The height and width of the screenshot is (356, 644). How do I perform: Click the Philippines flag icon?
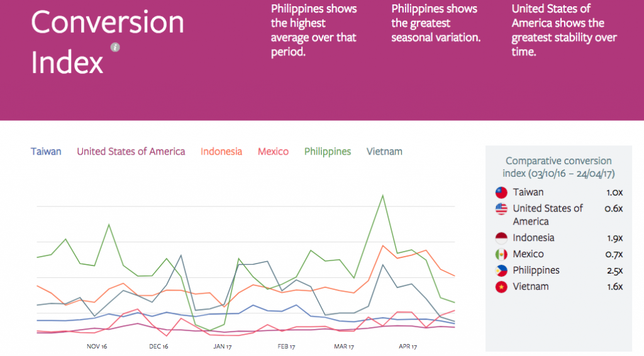click(501, 271)
